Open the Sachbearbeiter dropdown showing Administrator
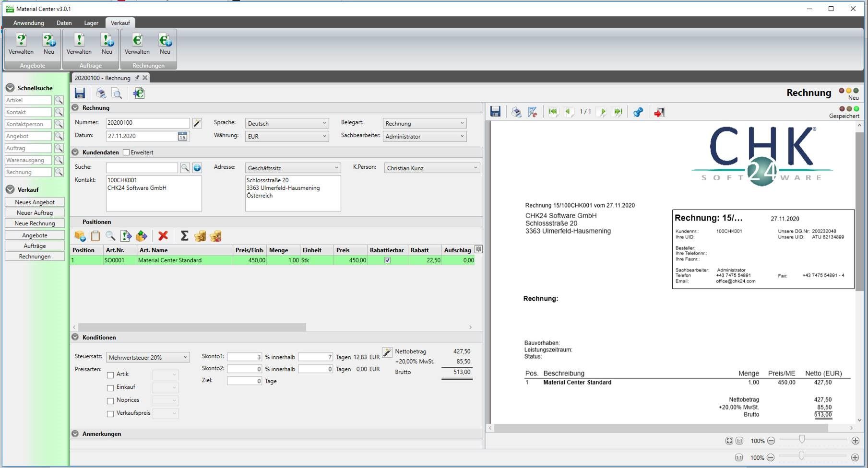This screenshot has height=468, width=868. [x=425, y=136]
